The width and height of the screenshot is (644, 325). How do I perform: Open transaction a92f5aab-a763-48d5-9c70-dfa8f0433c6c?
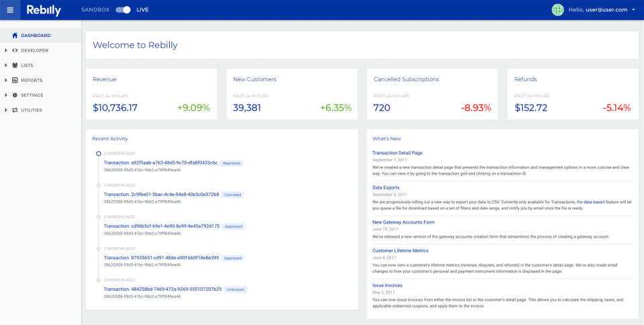pyautogui.click(x=160, y=162)
